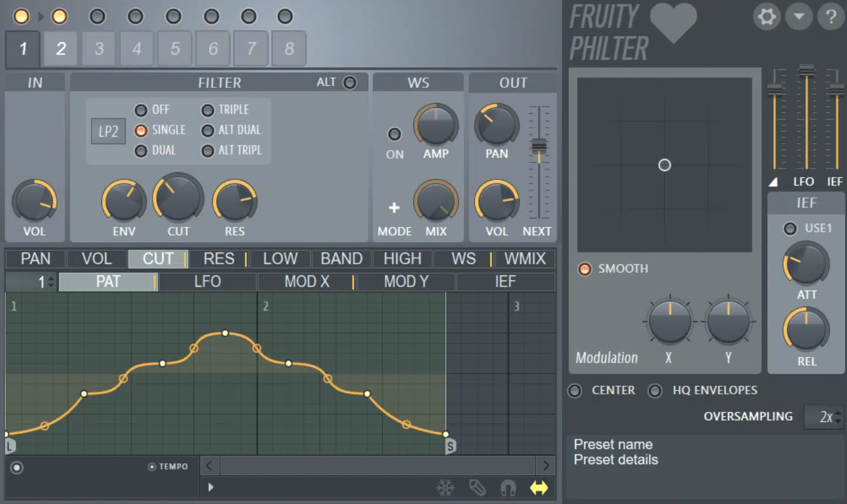Screen dimensions: 847x504
Task: Click the IEF ATT knob
Action: point(807,264)
